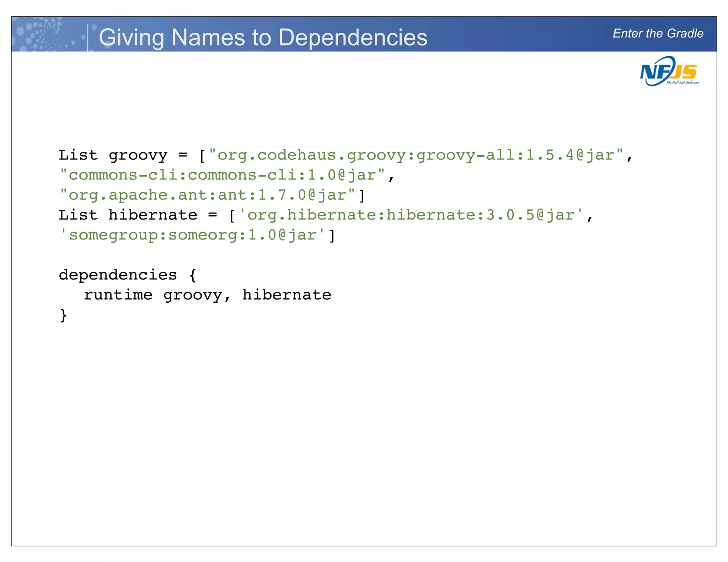Click the commons-cli:1.0@jar string
728x562 pixels.
pos(223,175)
